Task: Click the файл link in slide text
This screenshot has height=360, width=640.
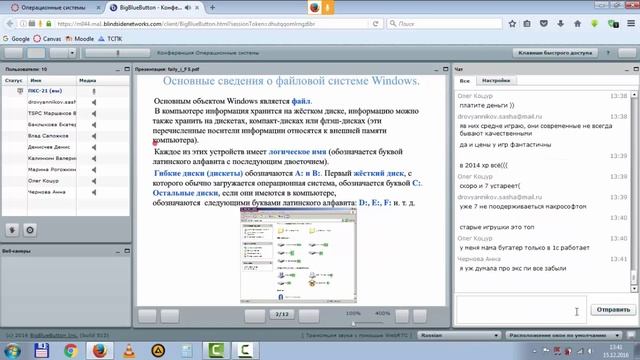Action: [x=301, y=101]
